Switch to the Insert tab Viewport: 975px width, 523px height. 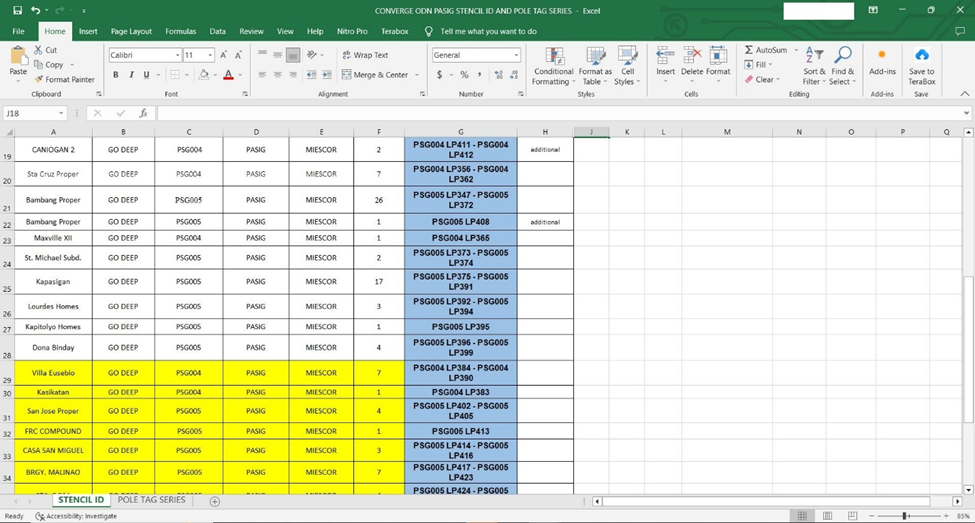[88, 31]
